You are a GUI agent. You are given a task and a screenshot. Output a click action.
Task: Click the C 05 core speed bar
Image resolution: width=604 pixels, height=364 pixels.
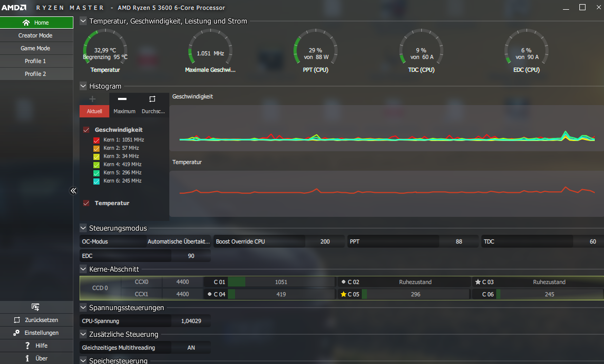(415, 294)
